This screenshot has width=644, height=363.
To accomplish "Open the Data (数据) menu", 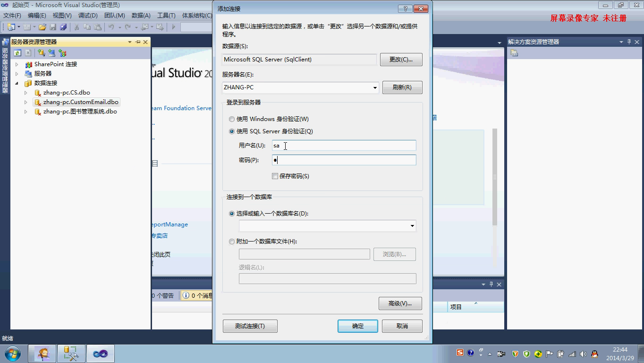I will point(141,16).
